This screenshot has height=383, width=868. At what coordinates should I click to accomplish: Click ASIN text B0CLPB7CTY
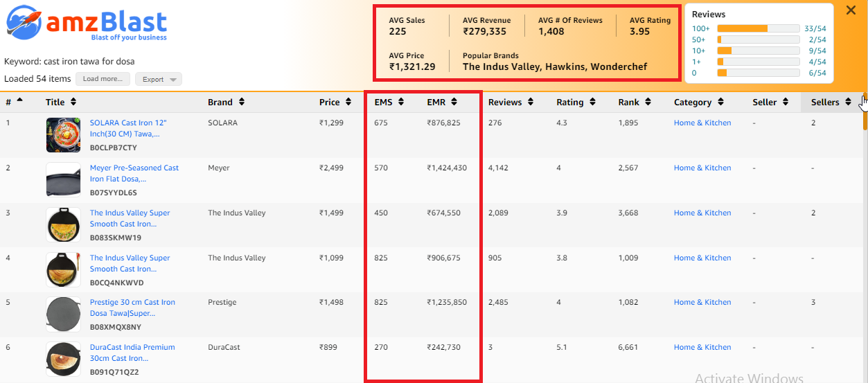114,148
